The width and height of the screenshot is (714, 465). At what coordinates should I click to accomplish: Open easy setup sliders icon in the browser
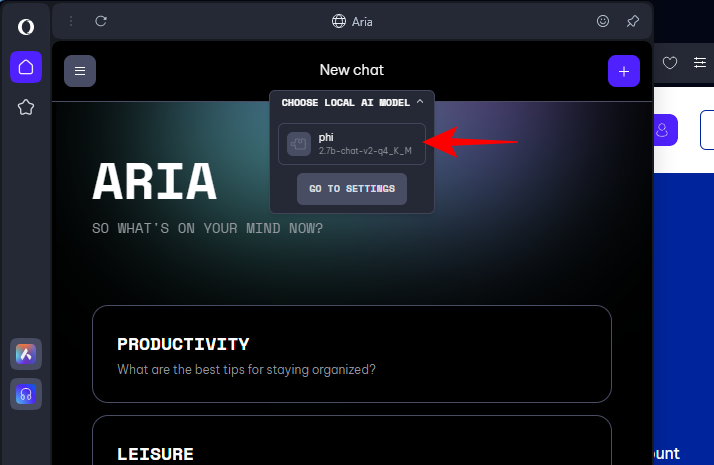point(700,62)
